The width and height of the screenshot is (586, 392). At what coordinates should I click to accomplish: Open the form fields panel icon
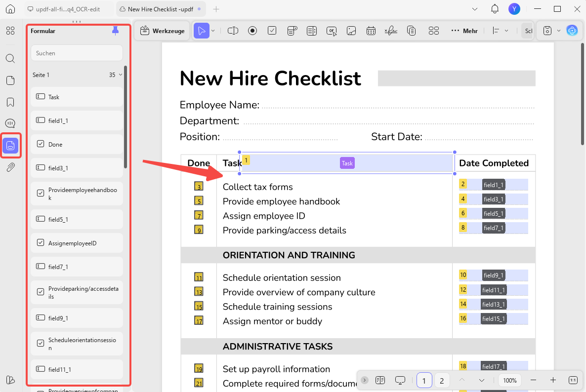tap(10, 146)
